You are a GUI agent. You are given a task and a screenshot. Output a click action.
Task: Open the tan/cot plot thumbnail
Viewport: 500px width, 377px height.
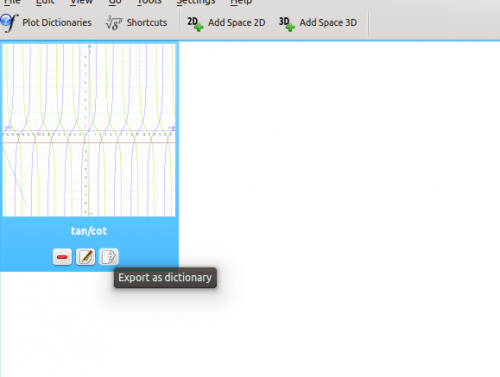89,130
